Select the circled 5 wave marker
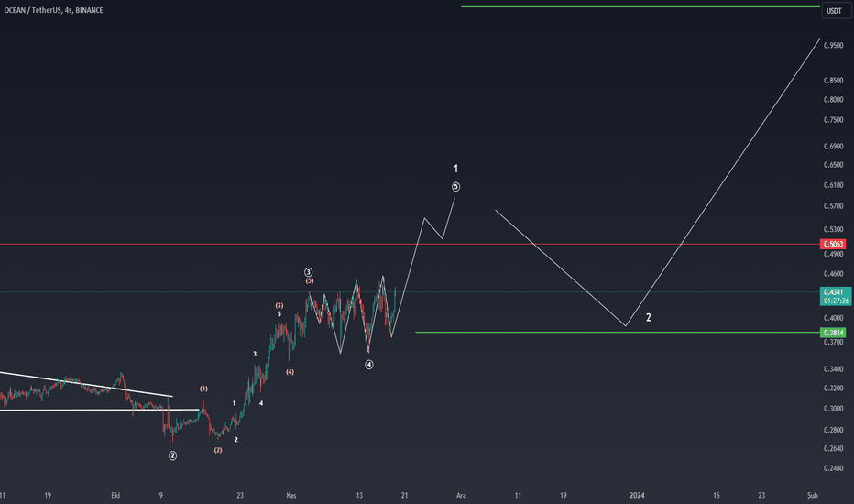Screen dimensions: 854x504 (x=456, y=187)
